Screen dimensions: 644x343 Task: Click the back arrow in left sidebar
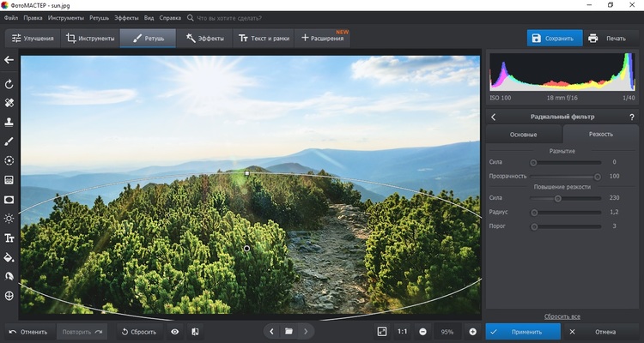click(x=9, y=60)
